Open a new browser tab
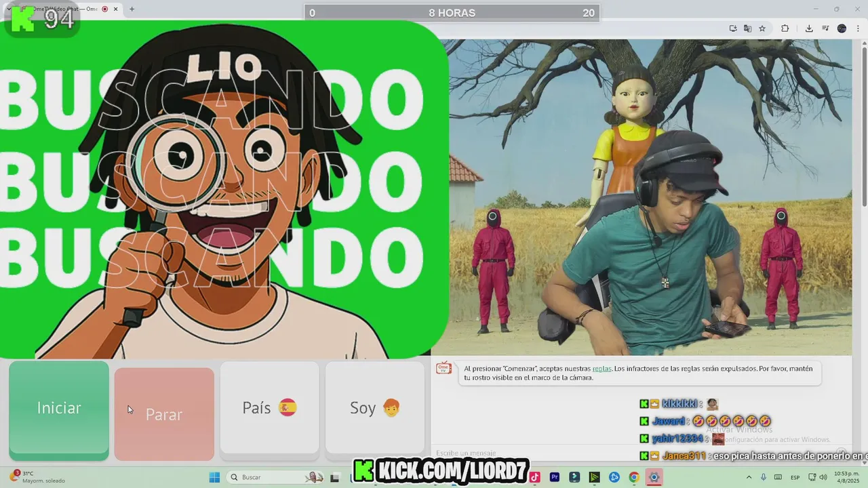The height and width of the screenshot is (488, 868). click(x=132, y=9)
